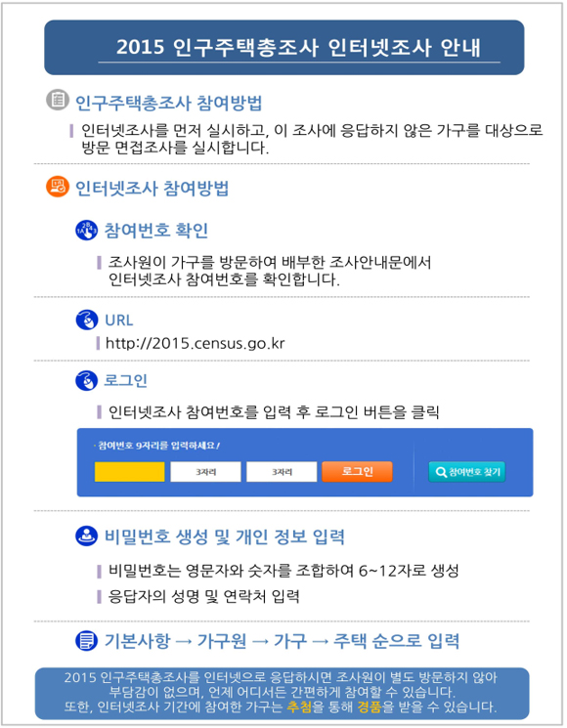Click the 인터넷조사 참여방법 heading

pyautogui.click(x=152, y=188)
